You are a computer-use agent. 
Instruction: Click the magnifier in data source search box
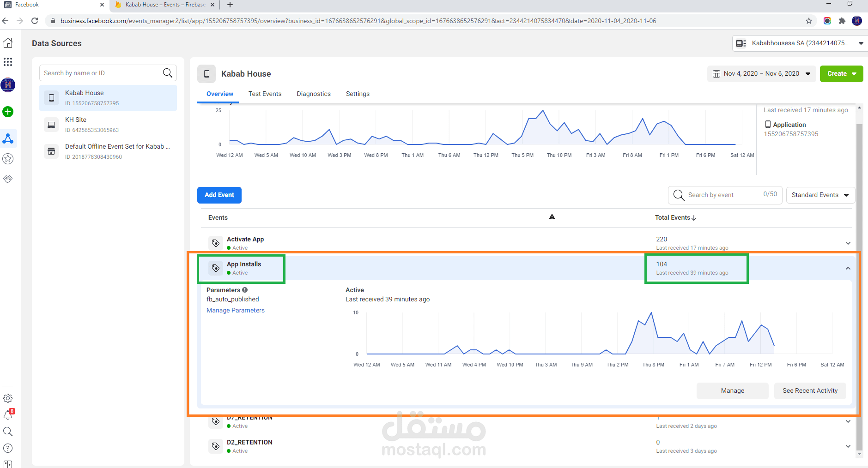[168, 73]
